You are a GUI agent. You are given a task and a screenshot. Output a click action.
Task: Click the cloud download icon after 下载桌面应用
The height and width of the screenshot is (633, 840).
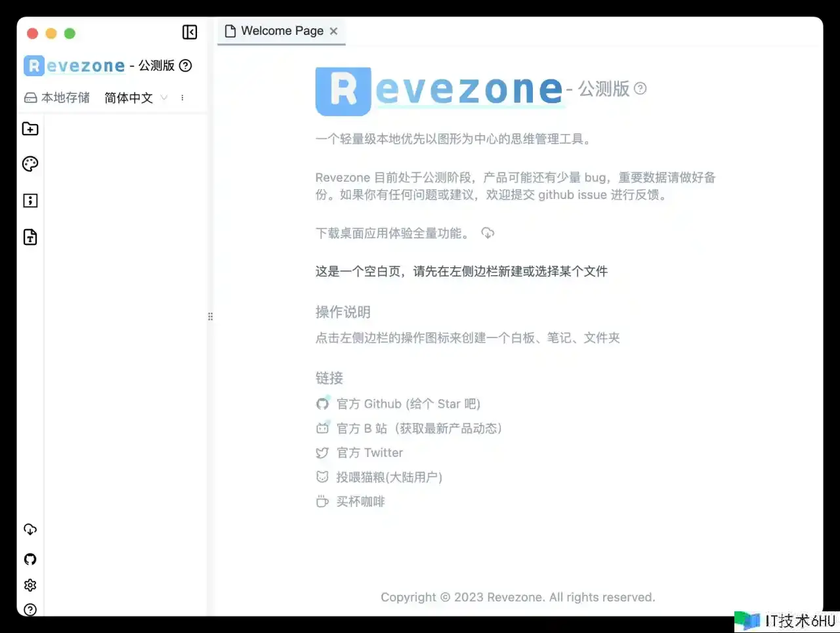[488, 233]
